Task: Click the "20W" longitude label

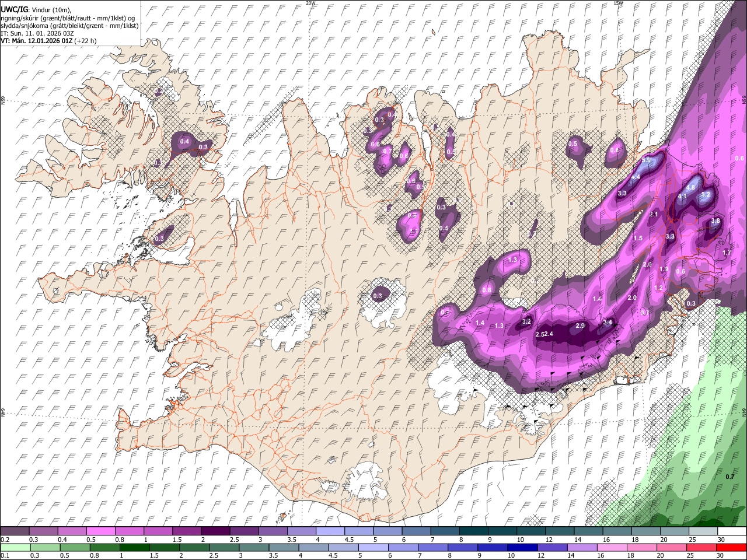Action: coord(310,3)
